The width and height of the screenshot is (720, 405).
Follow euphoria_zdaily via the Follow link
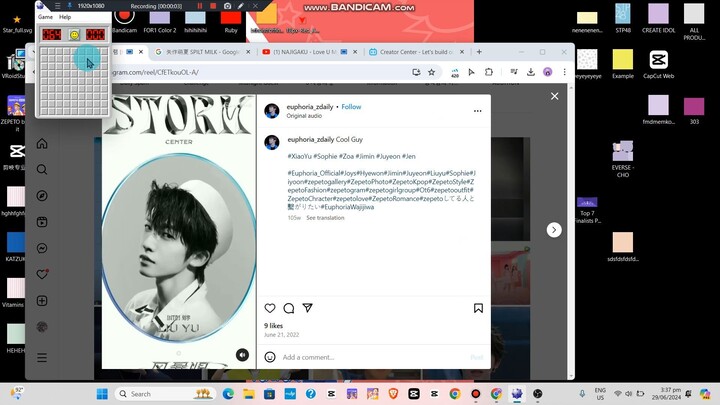351,107
